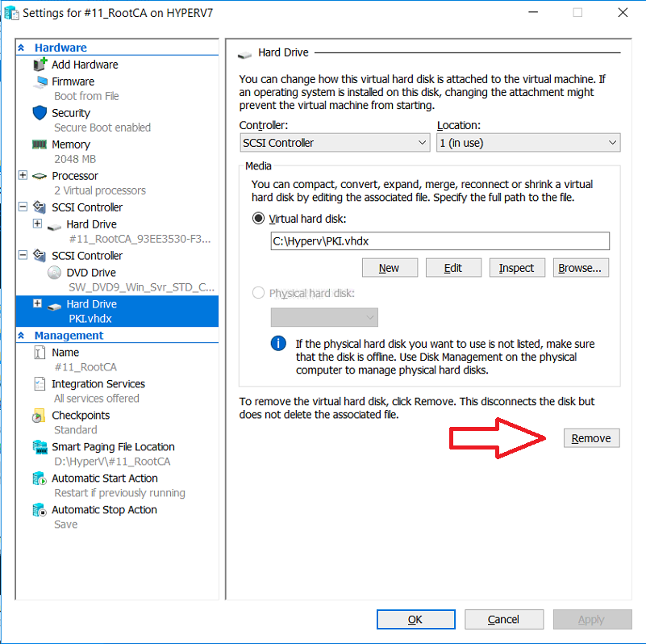Click the DVD Drive disc icon
The image size is (646, 644).
click(54, 273)
